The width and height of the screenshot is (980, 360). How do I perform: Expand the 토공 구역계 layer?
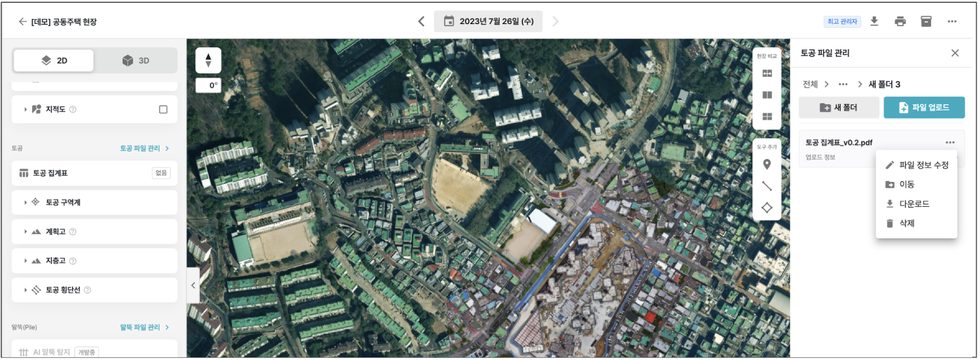pyautogui.click(x=26, y=202)
